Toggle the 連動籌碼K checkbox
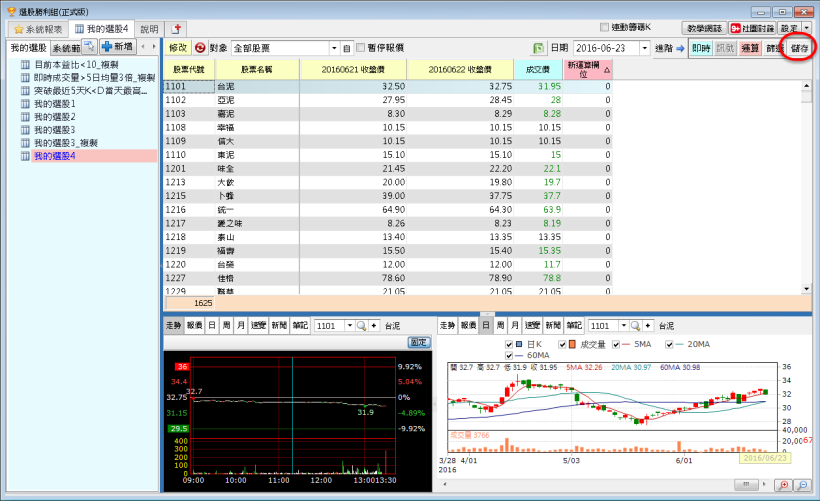This screenshot has height=501, width=820. [604, 27]
